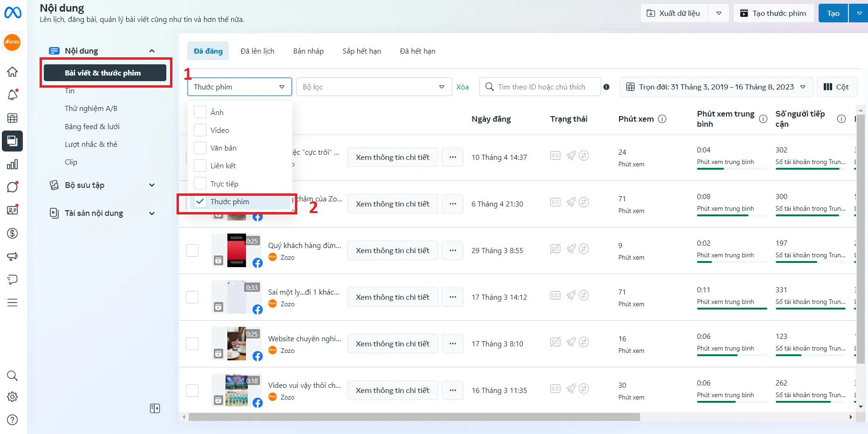Click the search magnifier icon in sidebar
868x434 pixels.
pos(13,376)
